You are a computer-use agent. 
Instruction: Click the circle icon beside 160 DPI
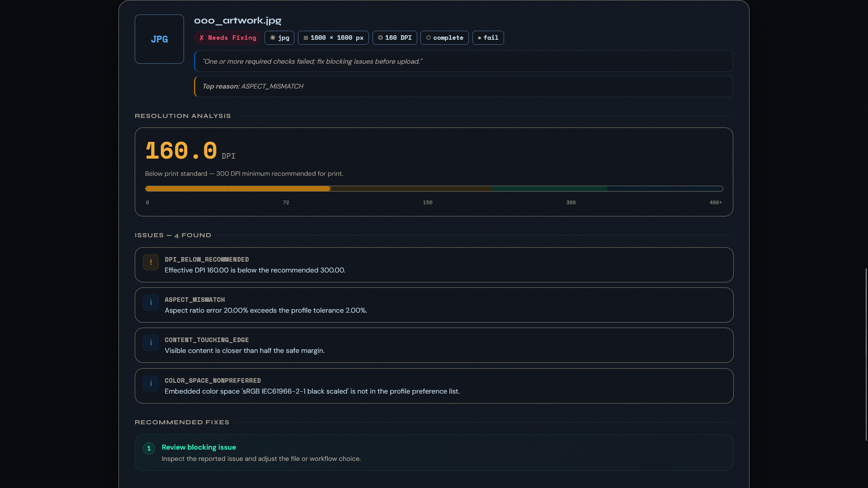380,38
